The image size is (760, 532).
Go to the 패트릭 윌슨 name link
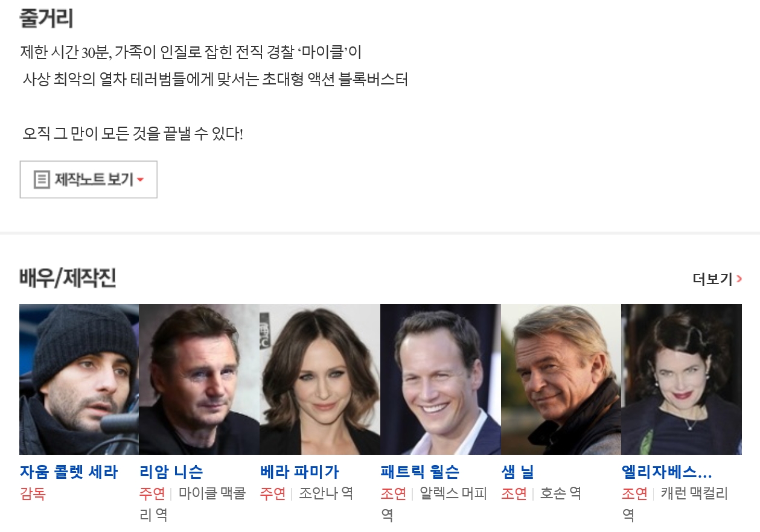pos(420,472)
